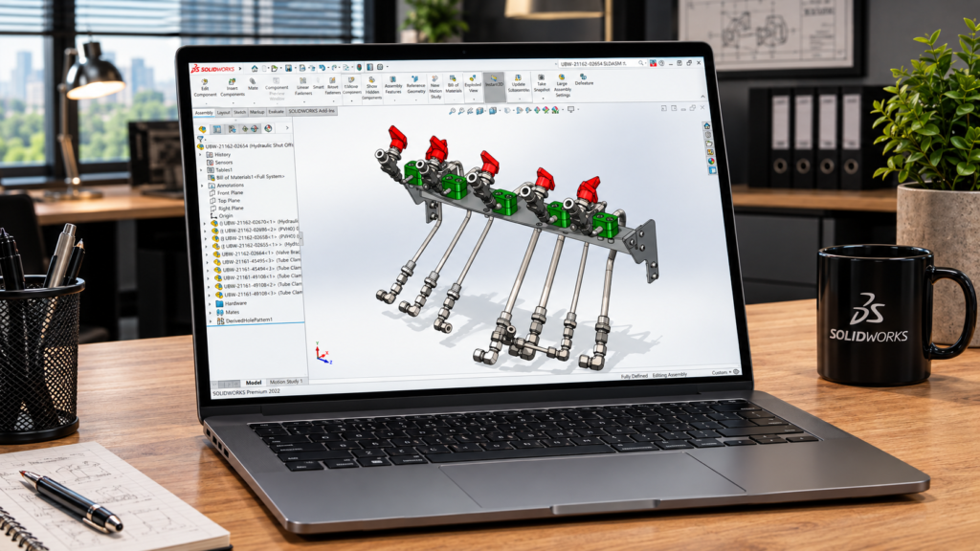Open Linear Fasteners tool
Image resolution: width=980 pixels, height=551 pixels.
303,87
